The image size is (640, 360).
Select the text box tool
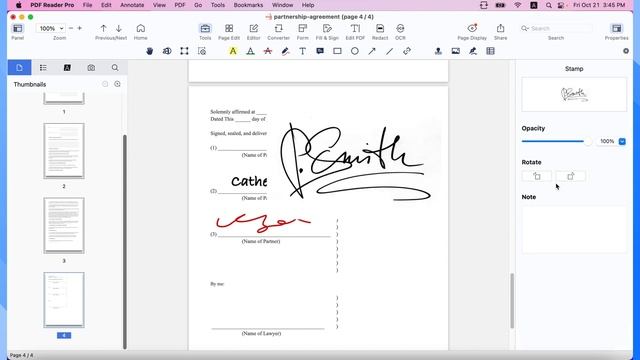(302, 51)
